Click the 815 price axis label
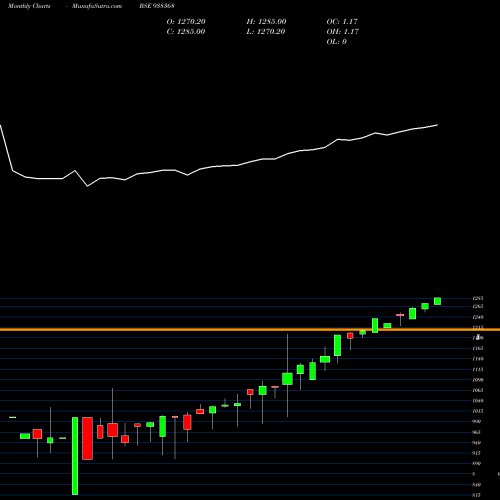500x500 pixels. (x=477, y=495)
